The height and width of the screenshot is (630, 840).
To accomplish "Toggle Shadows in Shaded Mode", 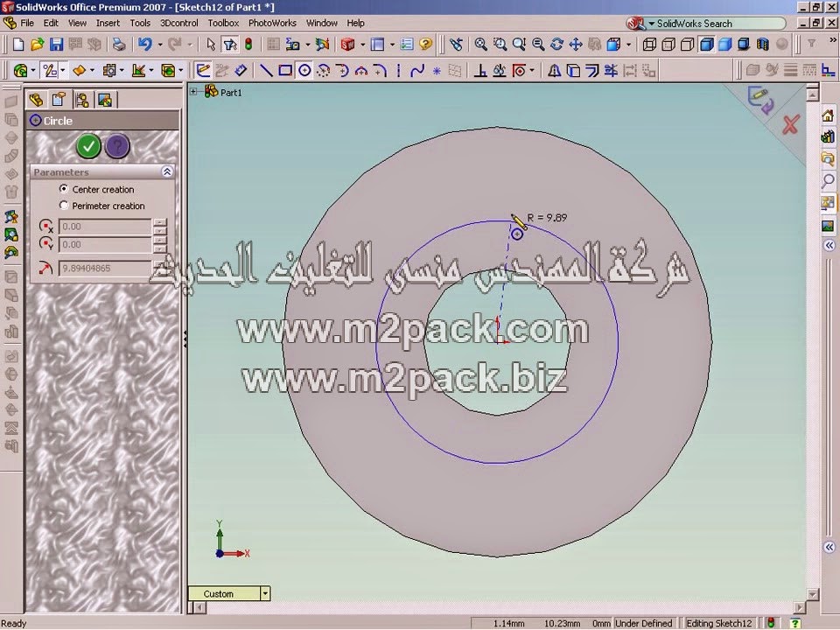I will point(744,45).
